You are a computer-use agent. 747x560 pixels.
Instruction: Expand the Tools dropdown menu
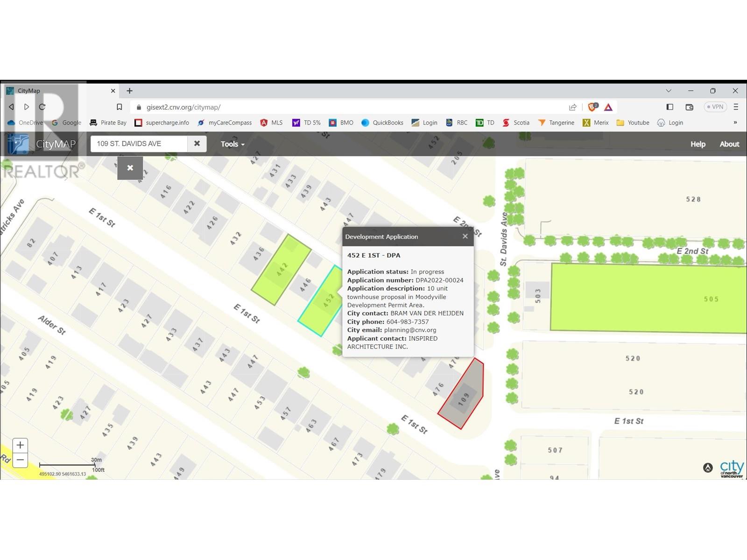[x=233, y=144]
